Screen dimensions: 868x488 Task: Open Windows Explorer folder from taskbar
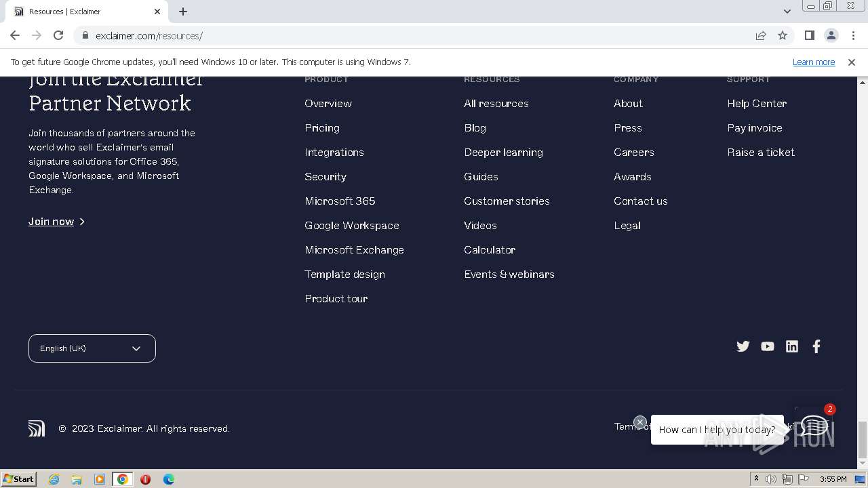(77, 479)
